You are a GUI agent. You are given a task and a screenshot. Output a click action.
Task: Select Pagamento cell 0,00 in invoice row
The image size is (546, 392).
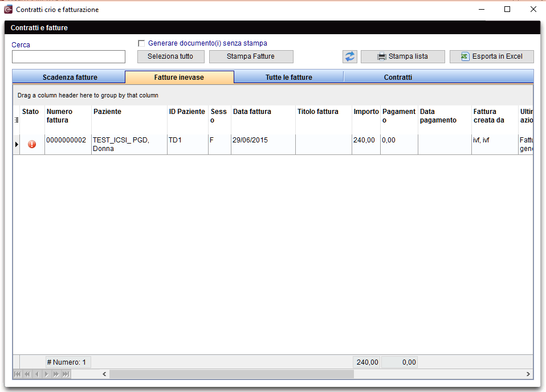(x=399, y=144)
